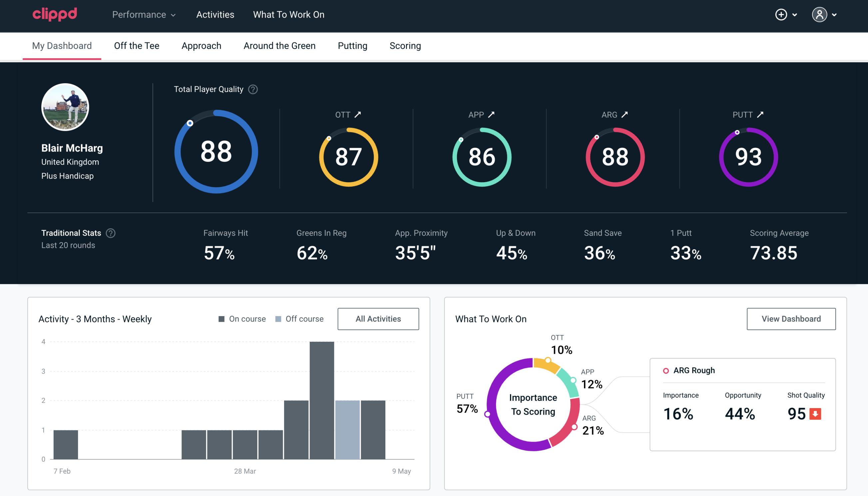
Task: Select the Putting tab
Action: tap(352, 45)
